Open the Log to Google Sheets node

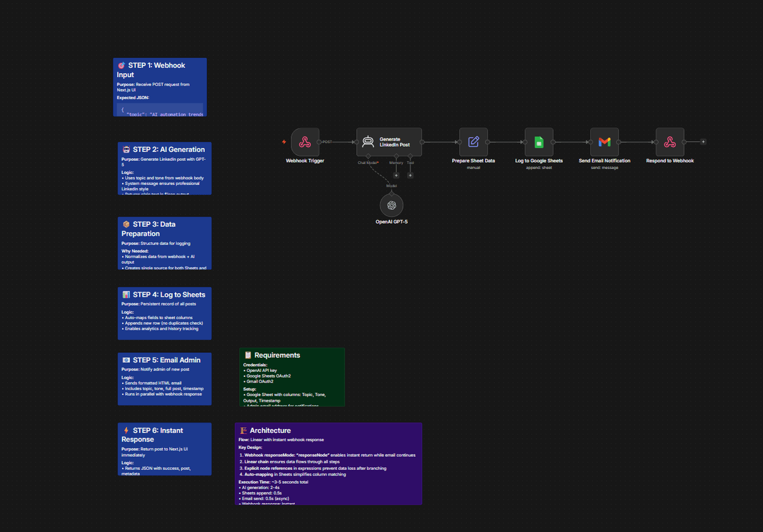click(x=539, y=142)
